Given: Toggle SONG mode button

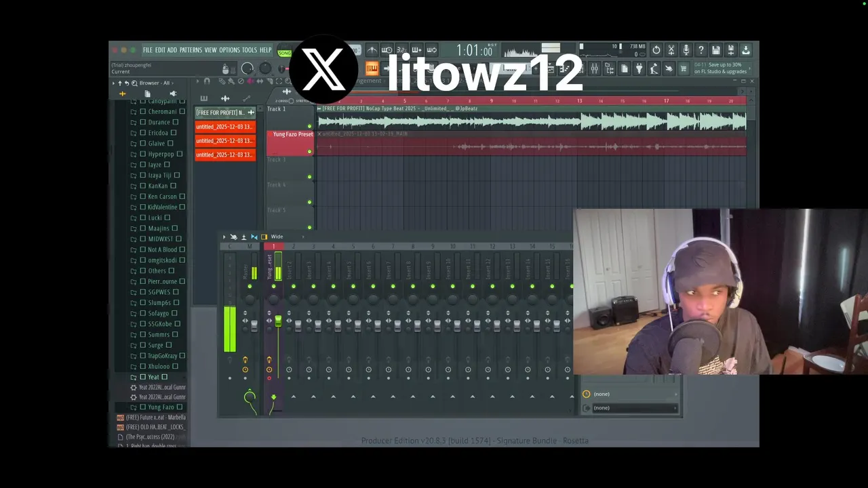Looking at the screenshot, I should point(284,53).
